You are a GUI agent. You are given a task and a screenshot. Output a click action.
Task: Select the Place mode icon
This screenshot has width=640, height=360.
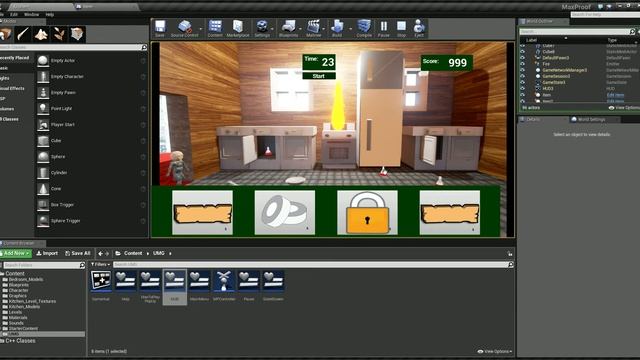pyautogui.click(x=6, y=34)
